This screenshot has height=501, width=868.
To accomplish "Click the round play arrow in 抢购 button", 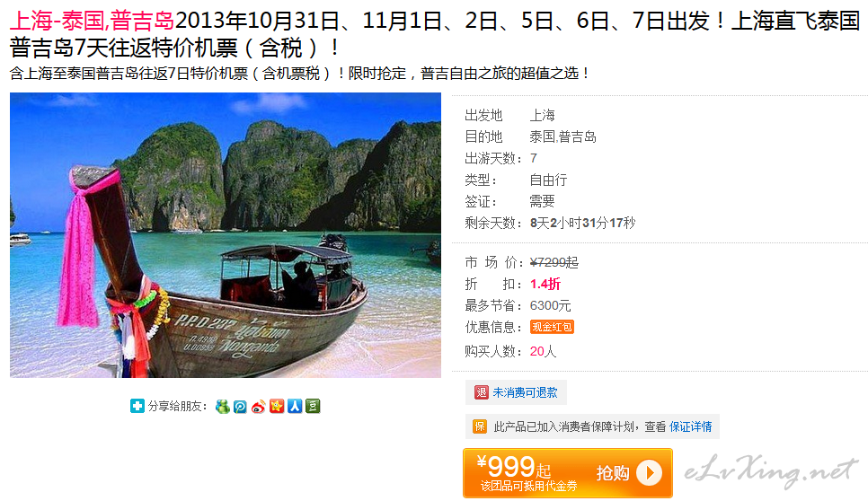I will point(650,473).
